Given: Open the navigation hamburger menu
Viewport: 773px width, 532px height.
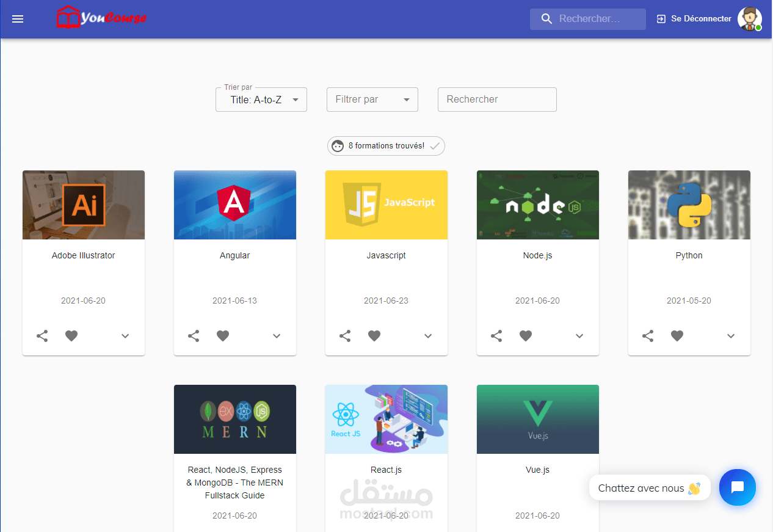Looking at the screenshot, I should point(17,19).
